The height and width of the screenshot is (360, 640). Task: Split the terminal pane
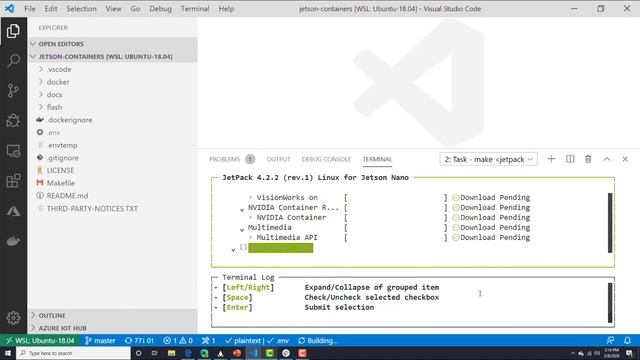pos(570,159)
